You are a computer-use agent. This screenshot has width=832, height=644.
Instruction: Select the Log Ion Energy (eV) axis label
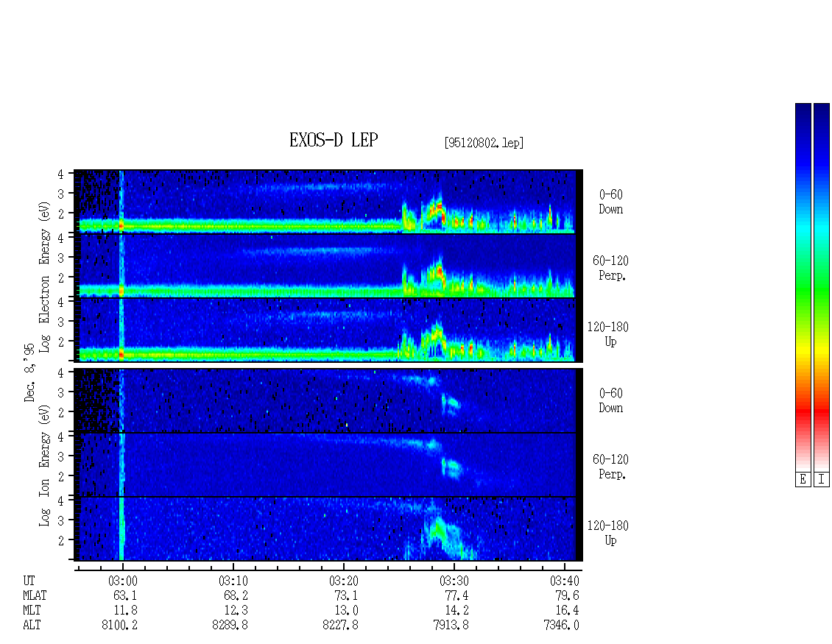pos(44,464)
